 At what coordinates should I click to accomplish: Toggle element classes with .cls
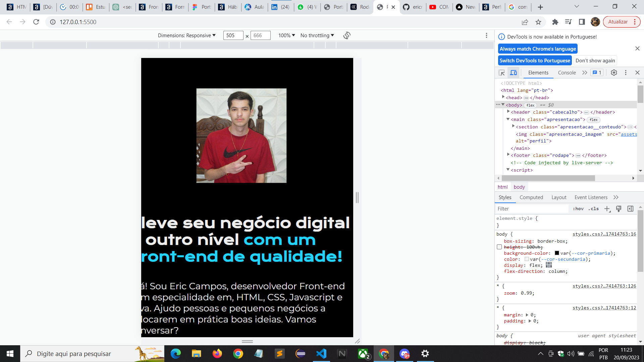tap(593, 208)
